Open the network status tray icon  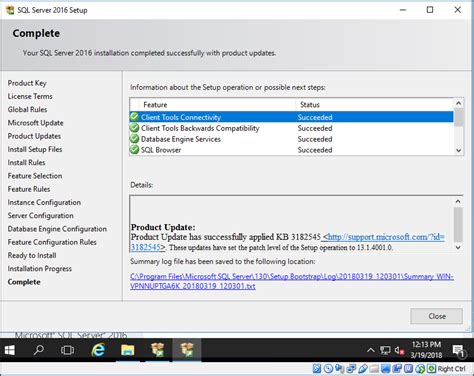pyautogui.click(x=385, y=350)
